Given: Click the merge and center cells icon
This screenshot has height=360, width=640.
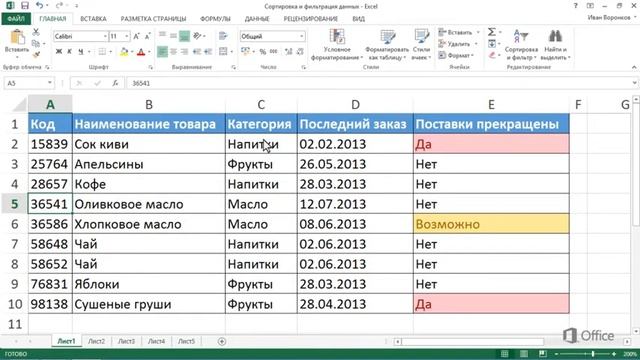Looking at the screenshot, I should [223, 51].
